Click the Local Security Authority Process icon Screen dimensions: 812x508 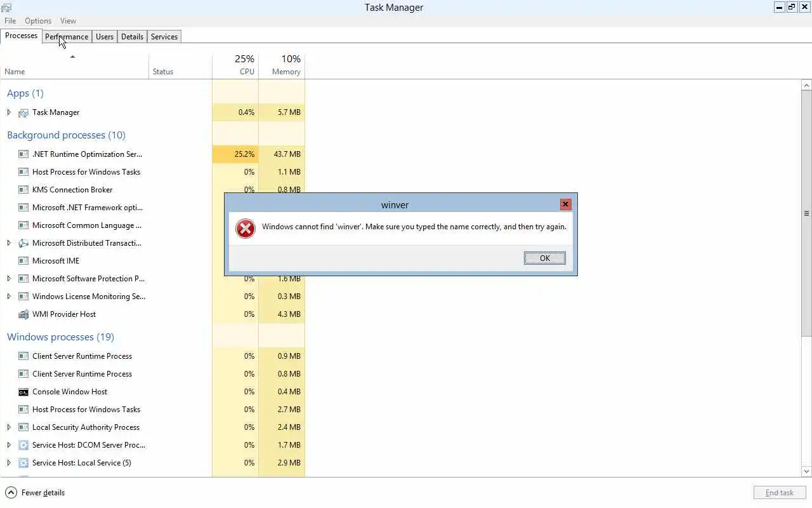tap(23, 427)
